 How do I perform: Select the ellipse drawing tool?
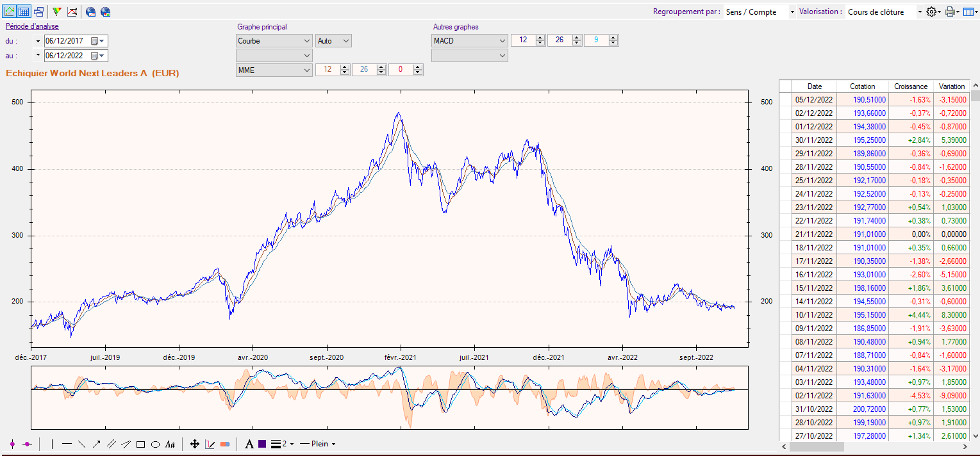click(155, 444)
